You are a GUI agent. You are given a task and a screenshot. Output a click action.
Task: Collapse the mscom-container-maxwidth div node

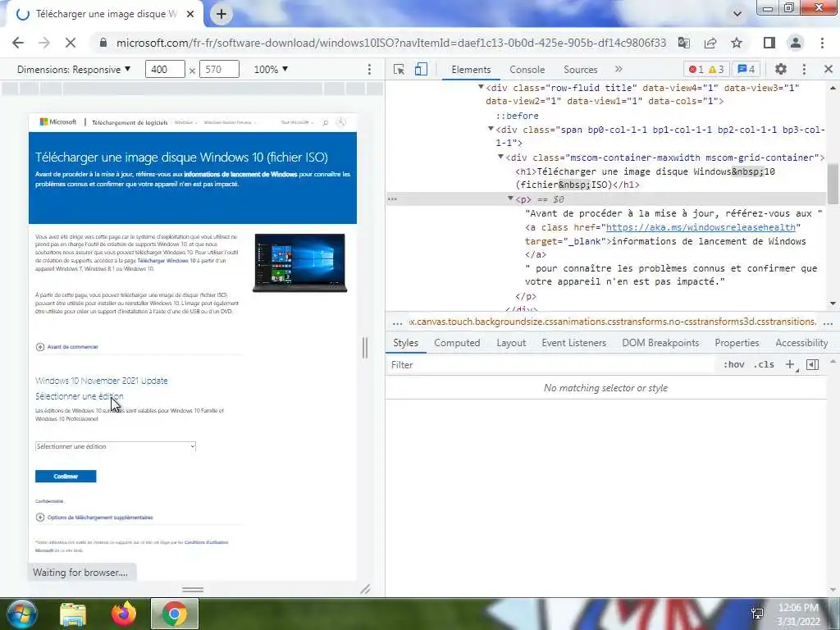point(500,157)
